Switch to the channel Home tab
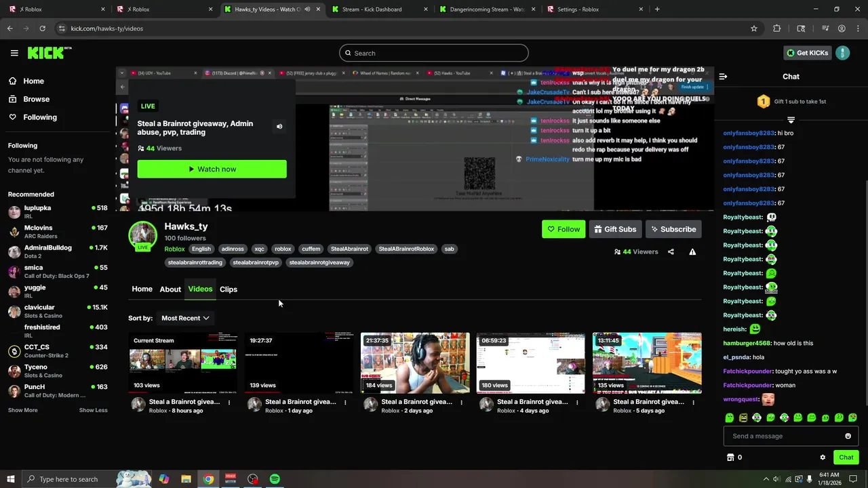 142,289
